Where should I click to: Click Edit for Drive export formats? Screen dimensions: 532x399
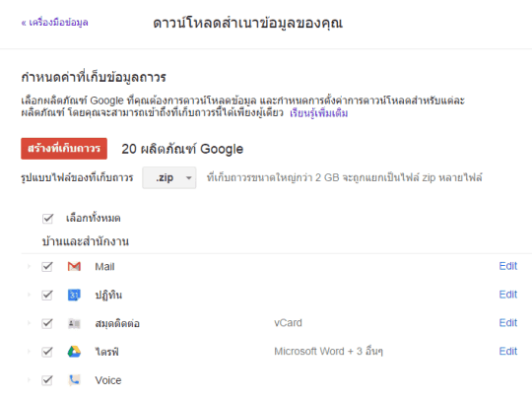pyautogui.click(x=508, y=352)
